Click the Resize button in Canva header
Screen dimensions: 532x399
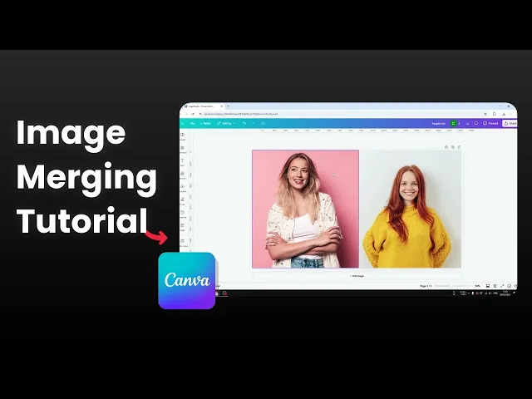point(205,124)
